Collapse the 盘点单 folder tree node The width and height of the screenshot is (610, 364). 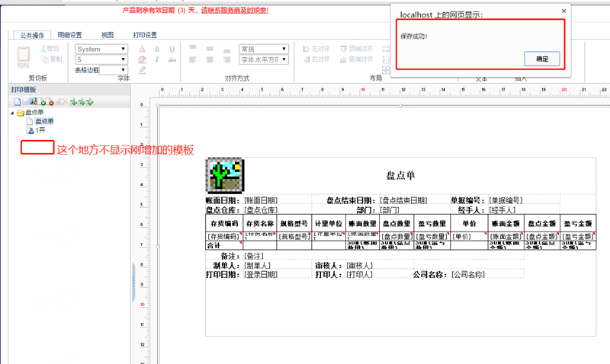12,113
